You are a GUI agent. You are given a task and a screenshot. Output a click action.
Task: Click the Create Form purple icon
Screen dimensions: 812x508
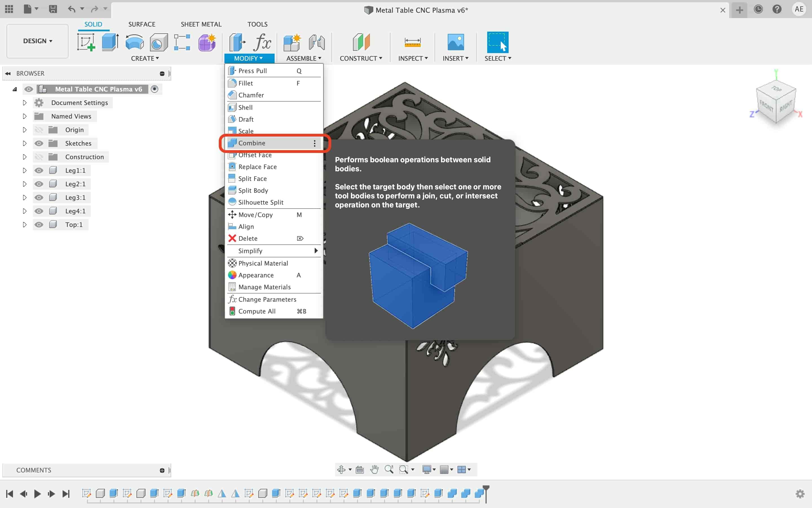pos(207,42)
